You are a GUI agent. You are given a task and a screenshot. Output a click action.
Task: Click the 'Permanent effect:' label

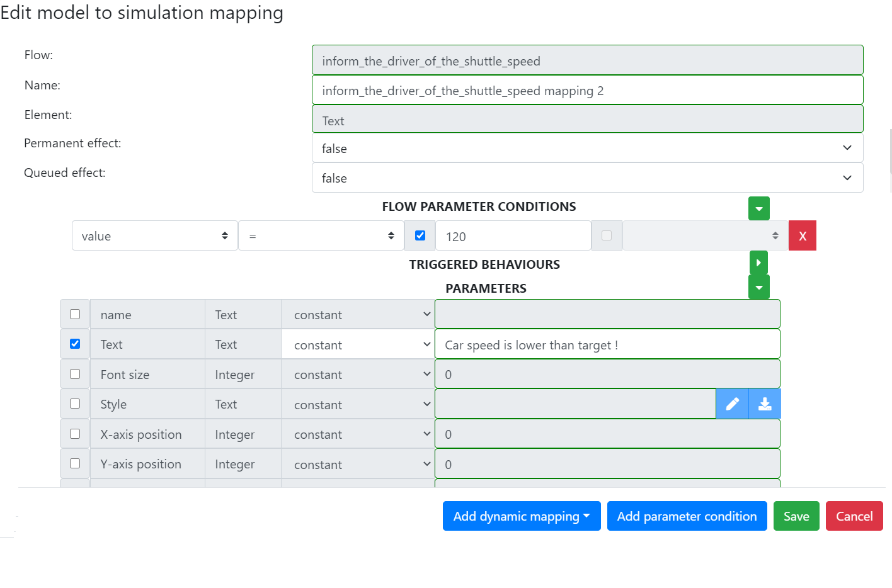72,143
